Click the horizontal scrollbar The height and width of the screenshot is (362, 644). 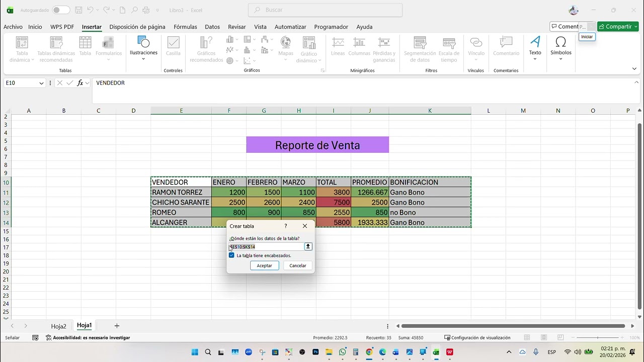pos(513,326)
